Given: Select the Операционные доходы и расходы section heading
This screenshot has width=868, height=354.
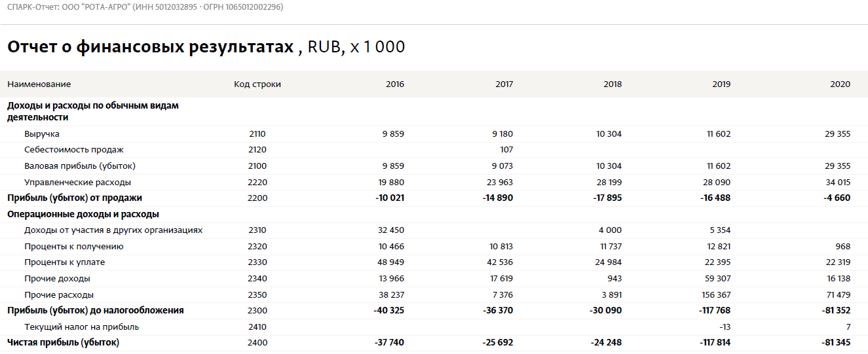Looking at the screenshot, I should tap(83, 214).
